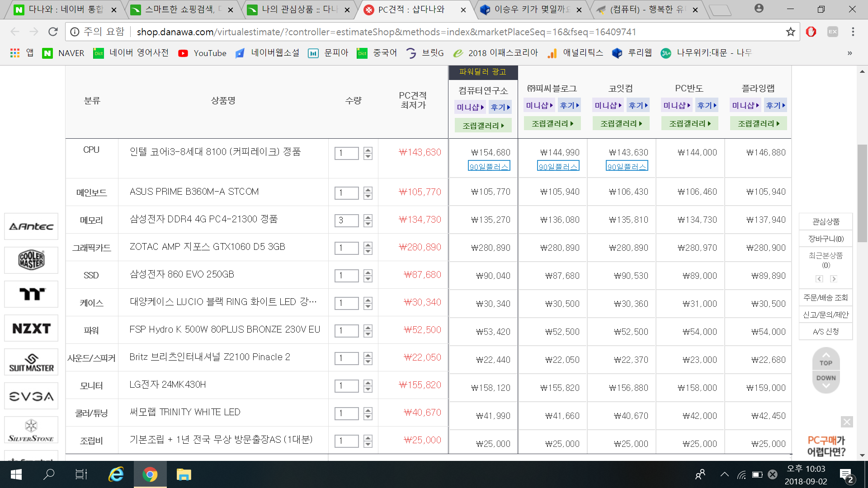Open 관심상품 in the side panel
Viewport: 868px width, 488px height.
[826, 221]
